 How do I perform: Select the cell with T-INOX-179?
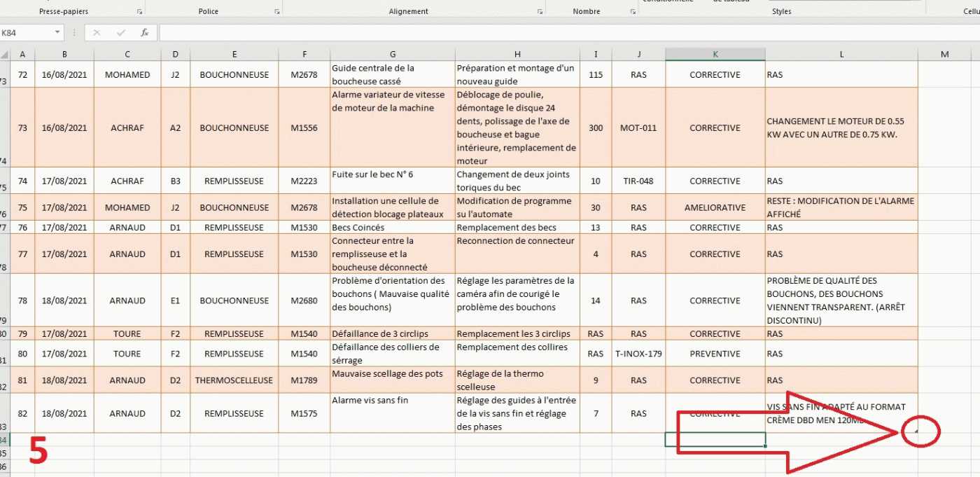638,354
